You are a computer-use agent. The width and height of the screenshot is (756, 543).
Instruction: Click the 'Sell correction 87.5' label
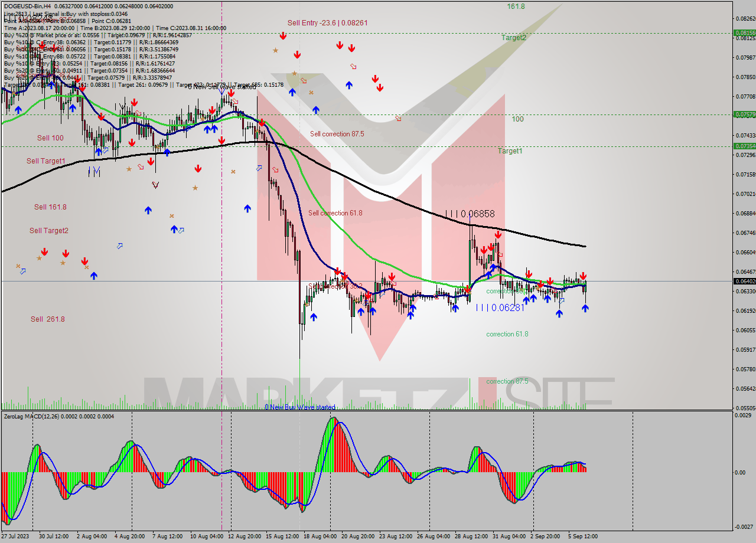[x=337, y=134]
